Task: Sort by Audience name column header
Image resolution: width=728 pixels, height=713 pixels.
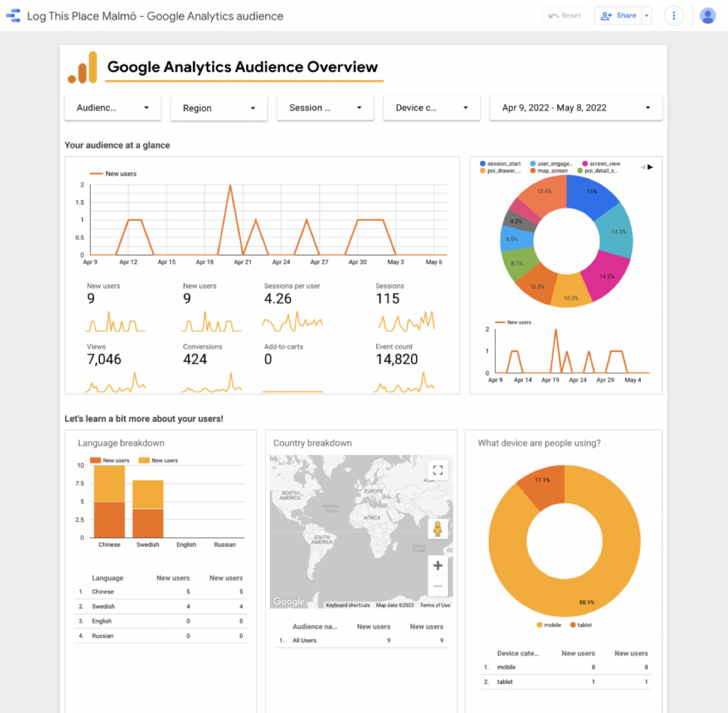Action: 315,627
